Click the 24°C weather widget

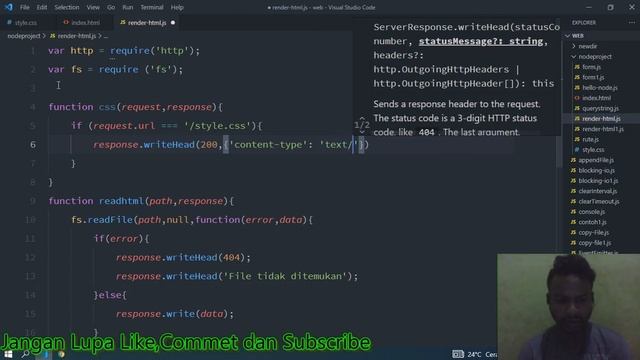(x=475, y=354)
